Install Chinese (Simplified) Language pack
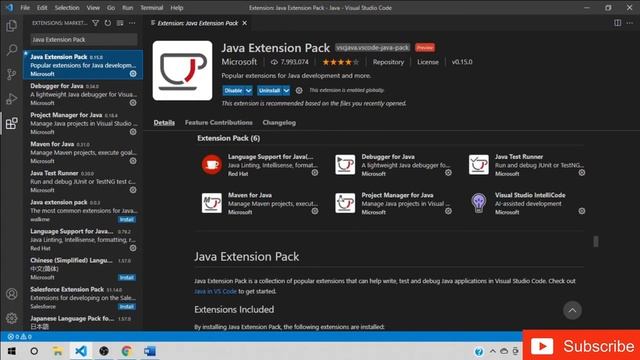Image resolution: width=640 pixels, height=360 pixels. point(127,278)
